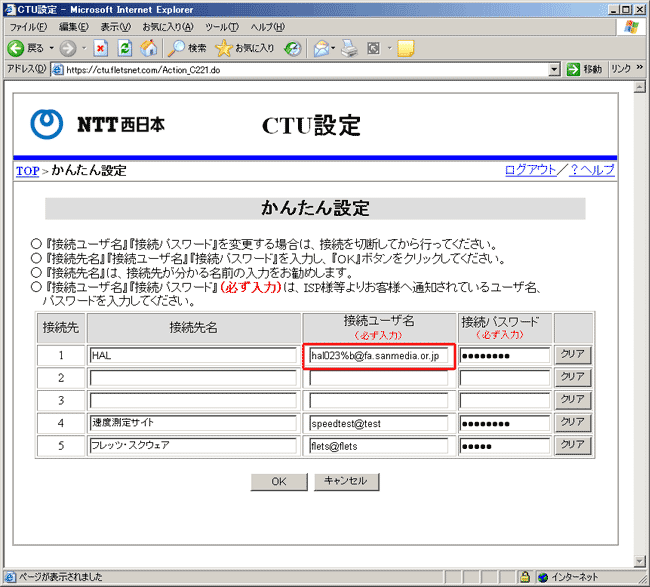Screen dimensions: 650x587
Task: Click the padlock icon in status bar
Action: click(525, 577)
